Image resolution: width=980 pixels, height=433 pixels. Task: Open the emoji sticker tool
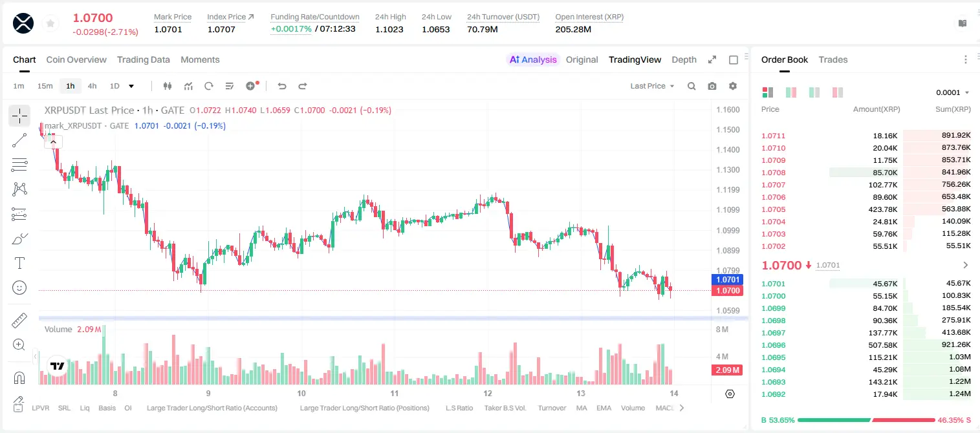click(19, 288)
